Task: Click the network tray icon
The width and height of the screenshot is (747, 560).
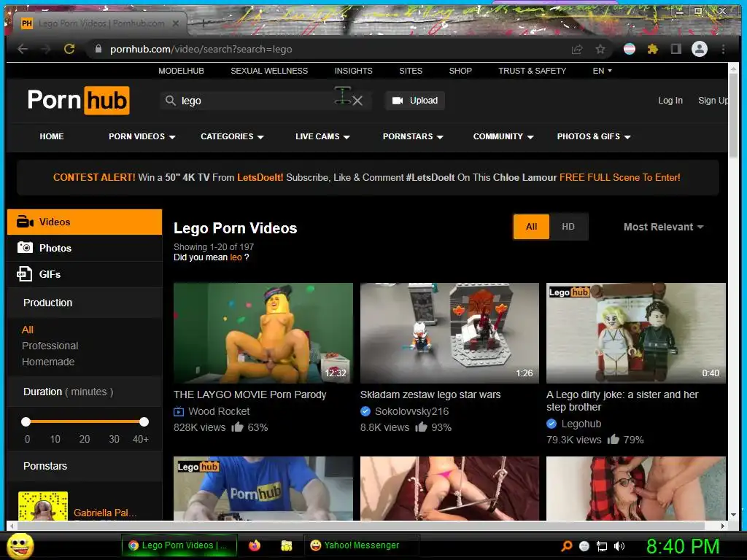Action: coord(602,546)
